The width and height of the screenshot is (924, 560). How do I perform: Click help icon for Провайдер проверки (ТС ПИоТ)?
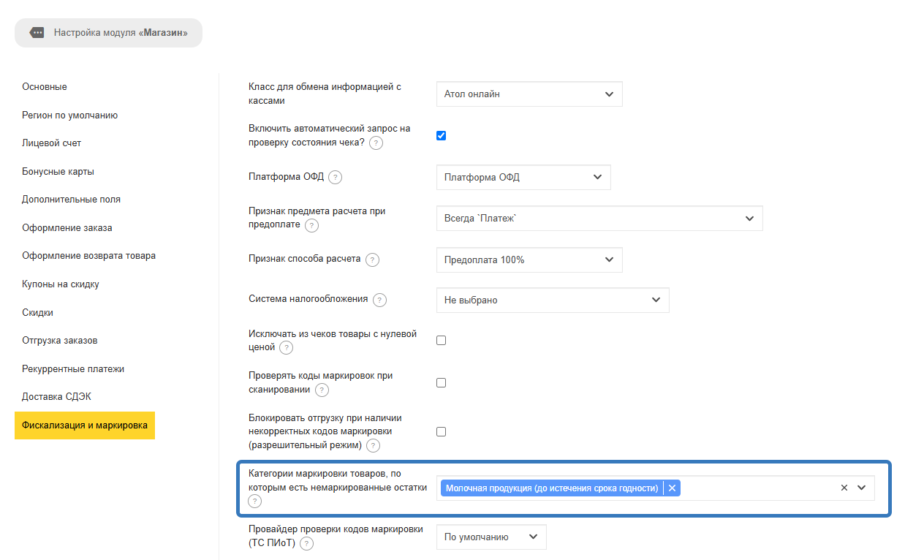307,543
